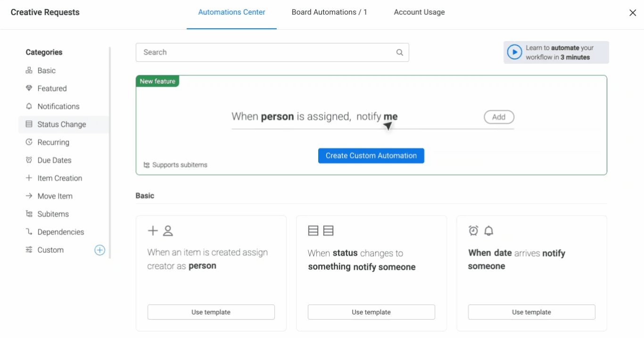The image size is (644, 338).
Task: Click the Basic category icon
Action: point(29,70)
